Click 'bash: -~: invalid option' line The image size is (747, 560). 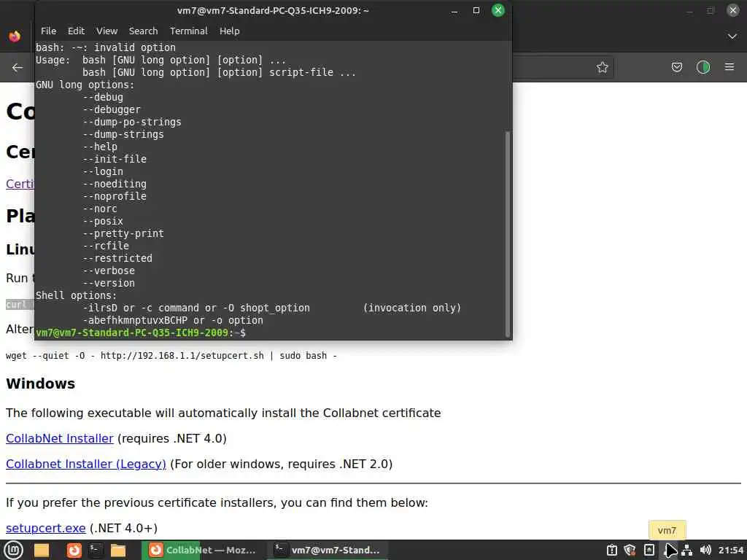(x=106, y=47)
